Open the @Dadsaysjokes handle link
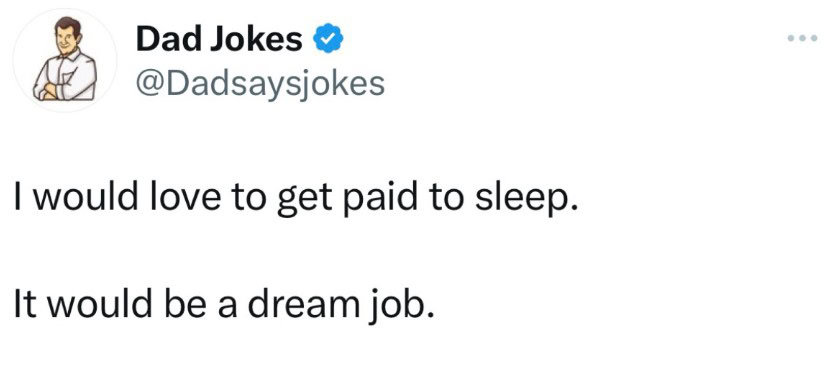The width and height of the screenshot is (835, 366). 260,84
